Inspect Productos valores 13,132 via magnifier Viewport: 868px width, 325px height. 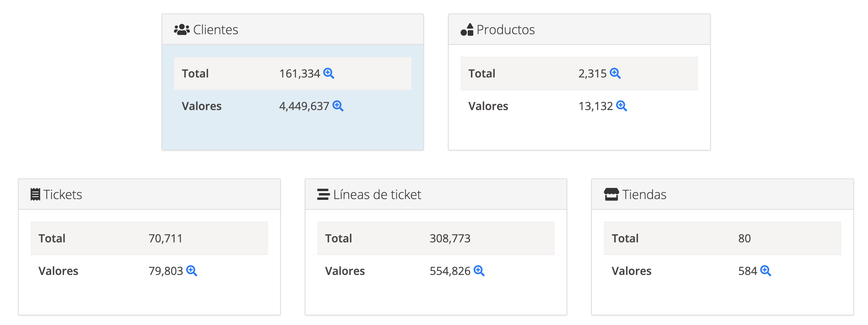pyautogui.click(x=621, y=106)
